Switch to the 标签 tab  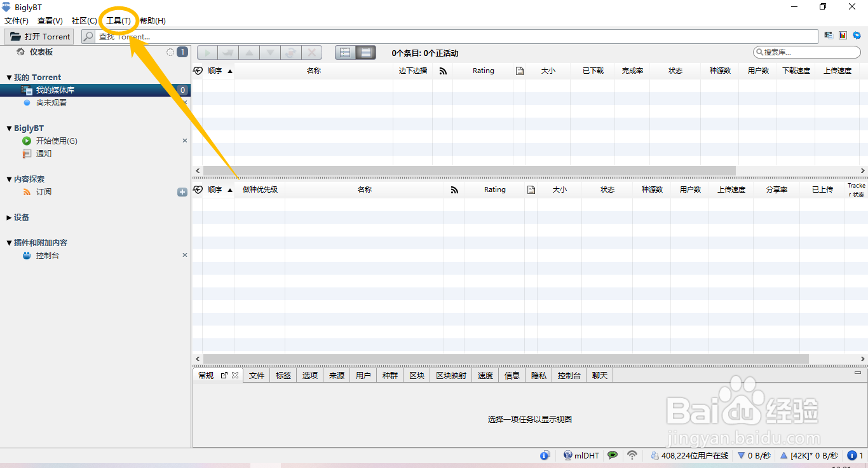[x=283, y=376]
